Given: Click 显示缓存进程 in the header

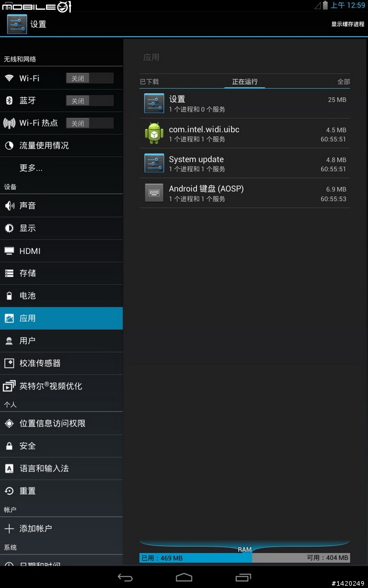Looking at the screenshot, I should tap(348, 24).
